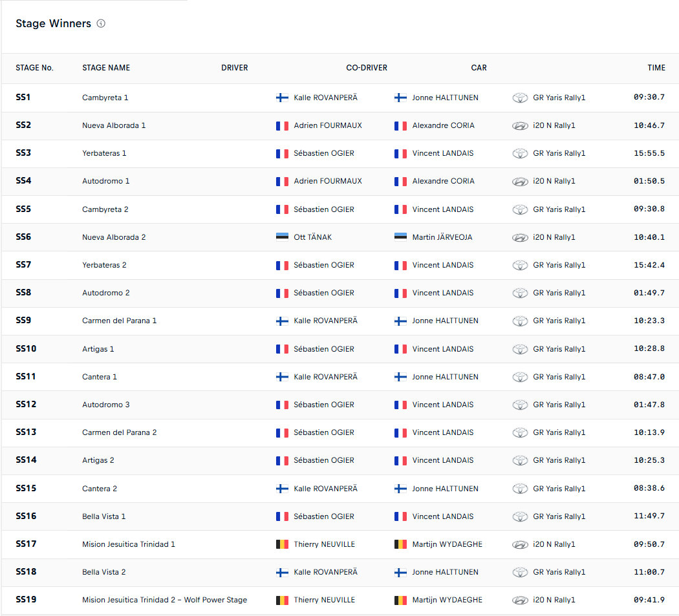
Task: Click the Estonian flag beside Ott TÄNAK
Action: pos(282,237)
